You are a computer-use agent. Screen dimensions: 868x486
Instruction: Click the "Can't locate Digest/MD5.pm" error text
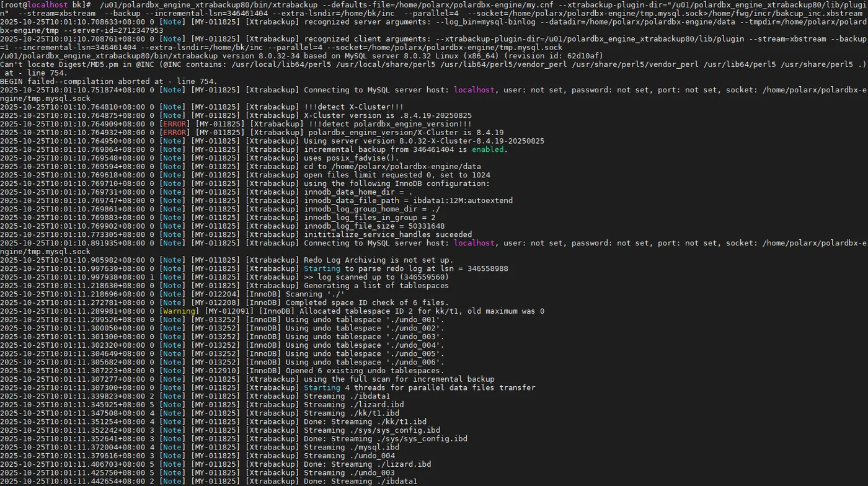coord(59,64)
